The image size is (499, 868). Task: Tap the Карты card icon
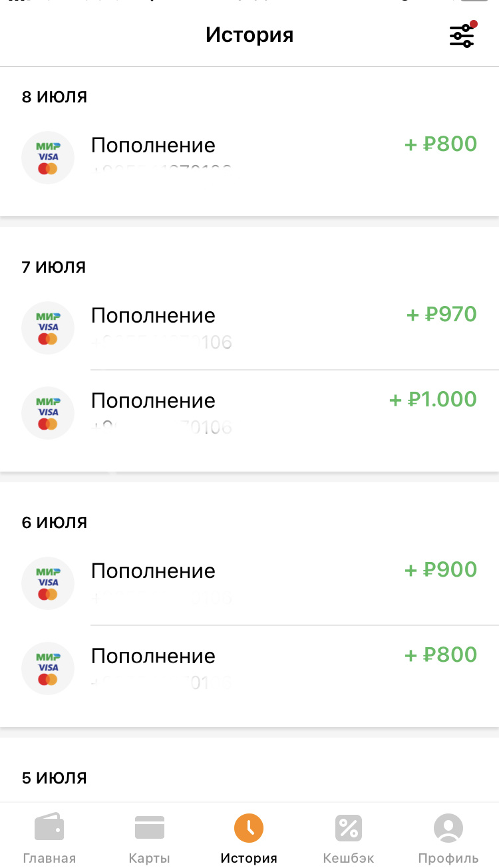pos(149,827)
